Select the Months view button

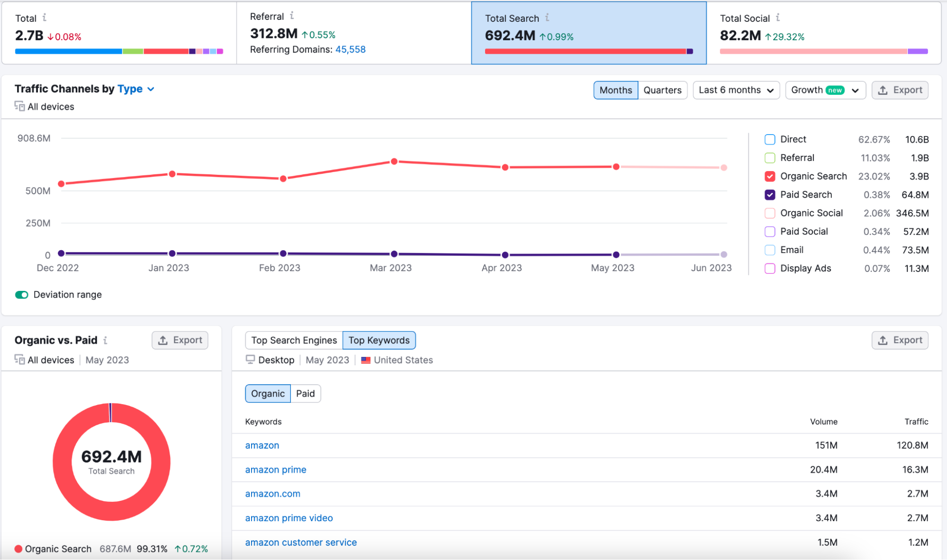[615, 90]
